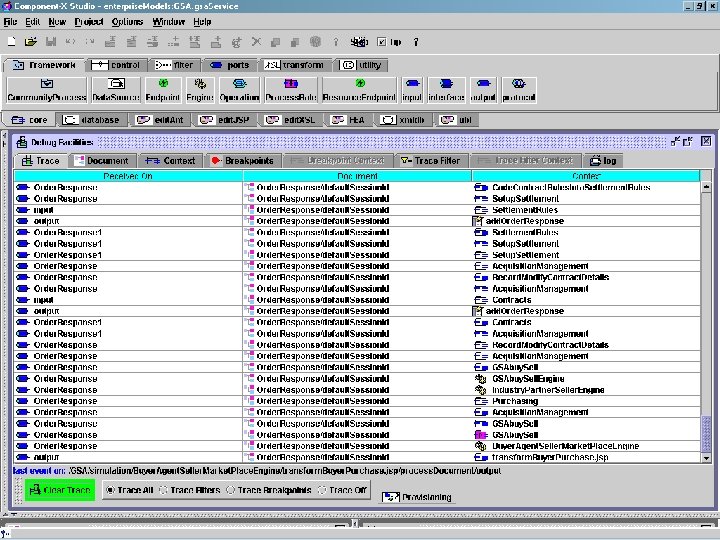The height and width of the screenshot is (540, 720).
Task: Select the Engine component
Action: [x=200, y=90]
